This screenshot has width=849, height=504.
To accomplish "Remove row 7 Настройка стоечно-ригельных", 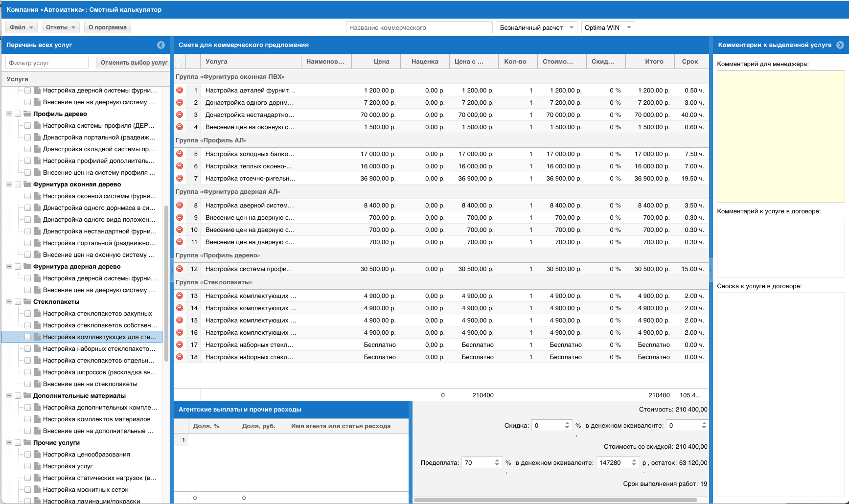I will click(x=180, y=178).
